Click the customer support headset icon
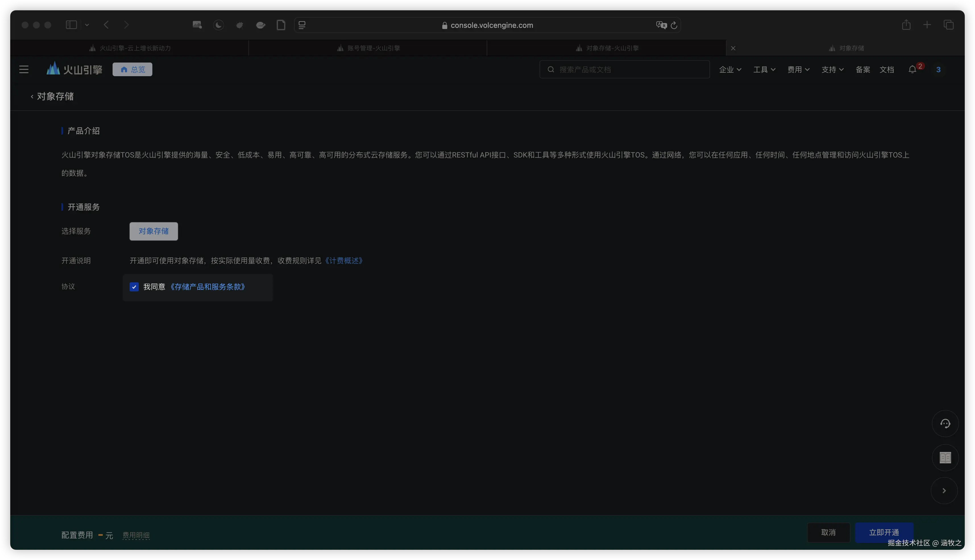The image size is (975, 560). coord(945,424)
